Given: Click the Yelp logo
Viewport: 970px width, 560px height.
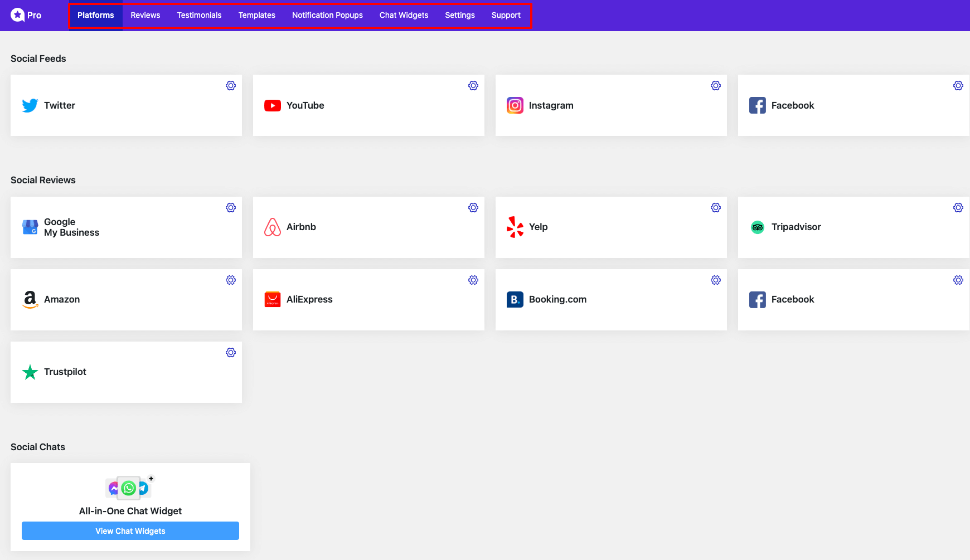Looking at the screenshot, I should tap(515, 227).
